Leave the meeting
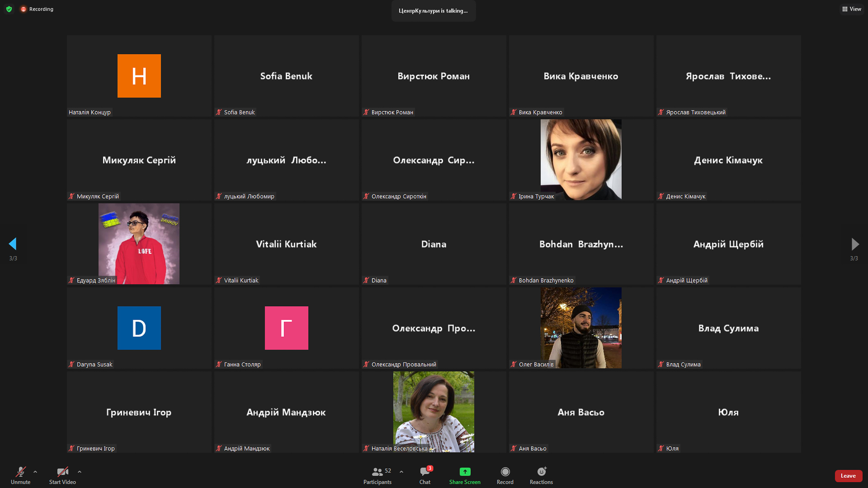Screen dimensions: 868x488 click(x=848, y=476)
